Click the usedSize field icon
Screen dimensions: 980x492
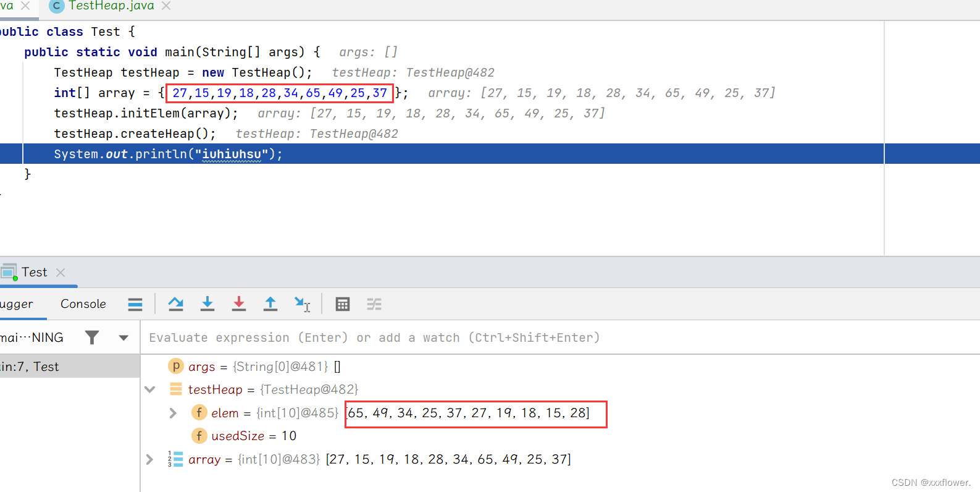click(x=199, y=436)
